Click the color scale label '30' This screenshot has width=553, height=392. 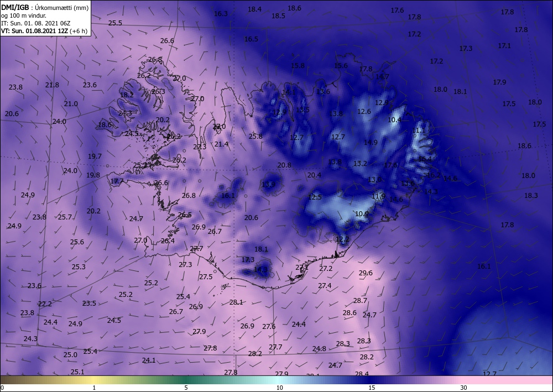point(463,388)
